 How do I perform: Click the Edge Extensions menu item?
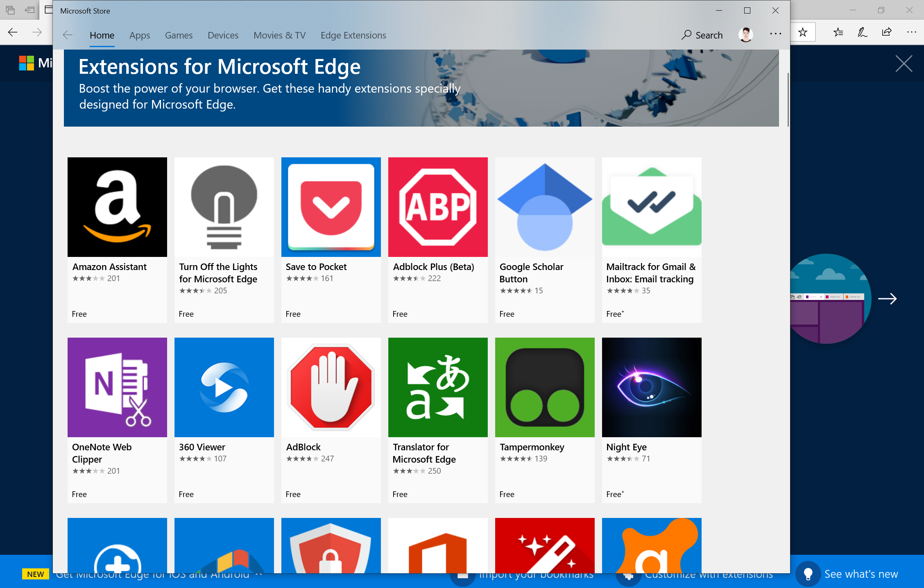coord(352,34)
